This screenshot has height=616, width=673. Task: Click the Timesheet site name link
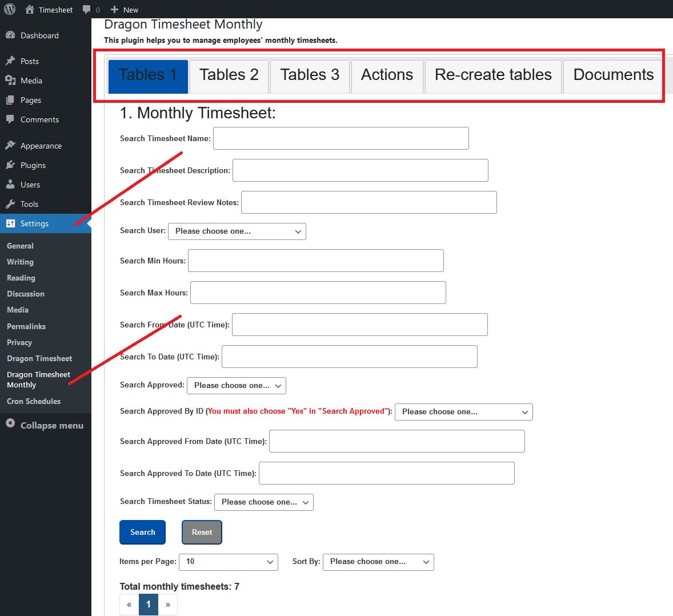[55, 10]
